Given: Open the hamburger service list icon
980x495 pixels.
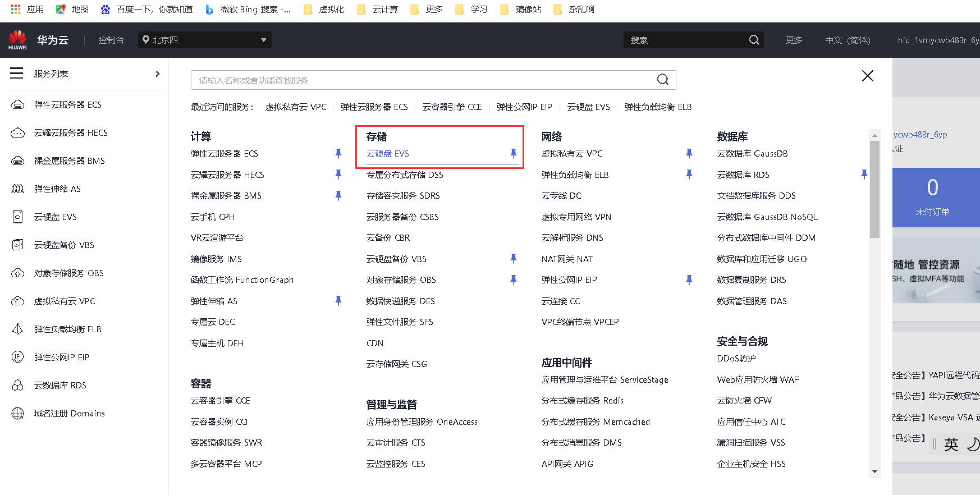Looking at the screenshot, I should 17,74.
